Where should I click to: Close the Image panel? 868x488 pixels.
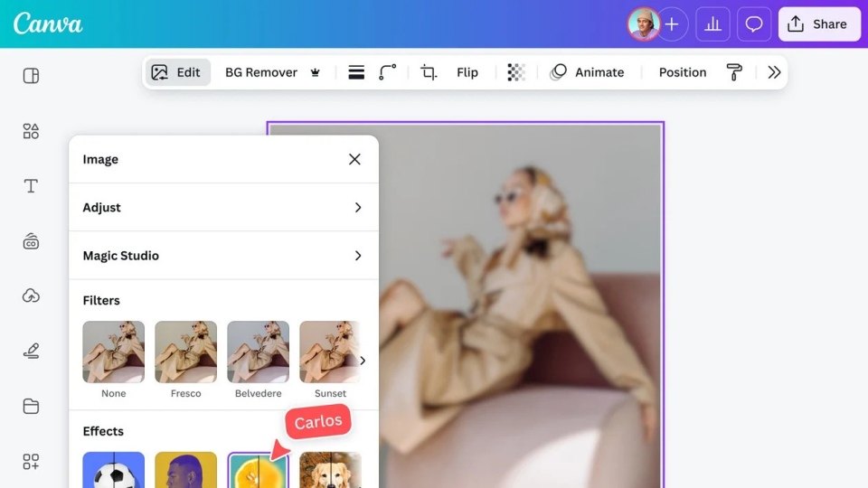354,159
